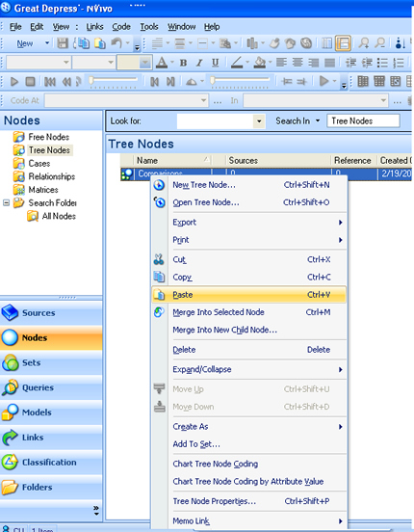This screenshot has width=414, height=532.
Task: Choose Paste from context menu
Action: pyautogui.click(x=248, y=295)
